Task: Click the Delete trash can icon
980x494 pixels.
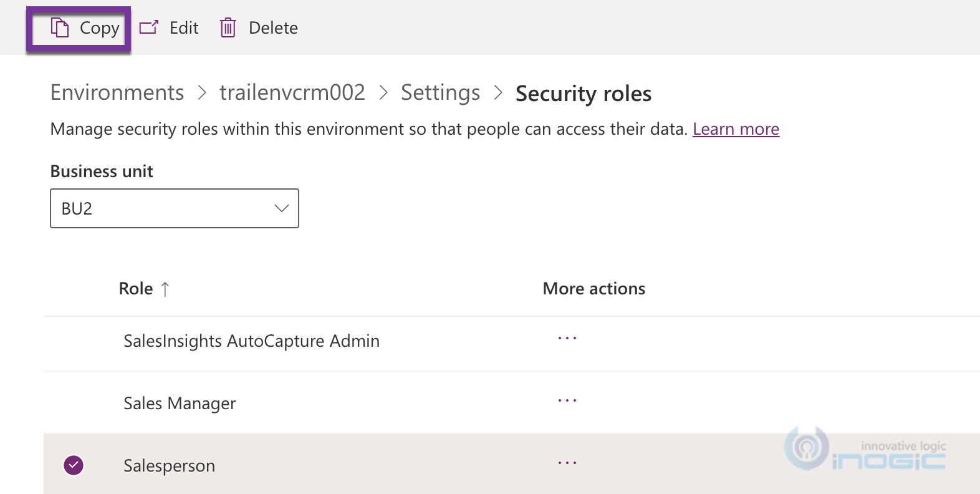Action: 228,27
